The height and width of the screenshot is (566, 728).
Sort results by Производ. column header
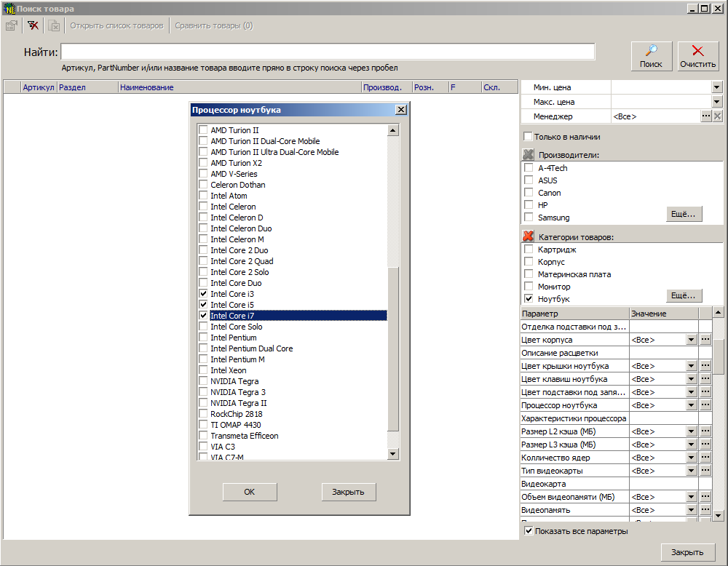point(387,87)
